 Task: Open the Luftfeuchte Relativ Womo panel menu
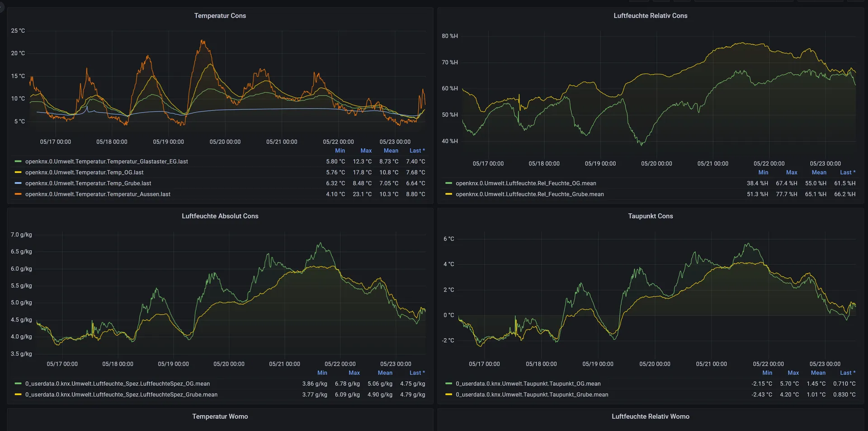650,417
